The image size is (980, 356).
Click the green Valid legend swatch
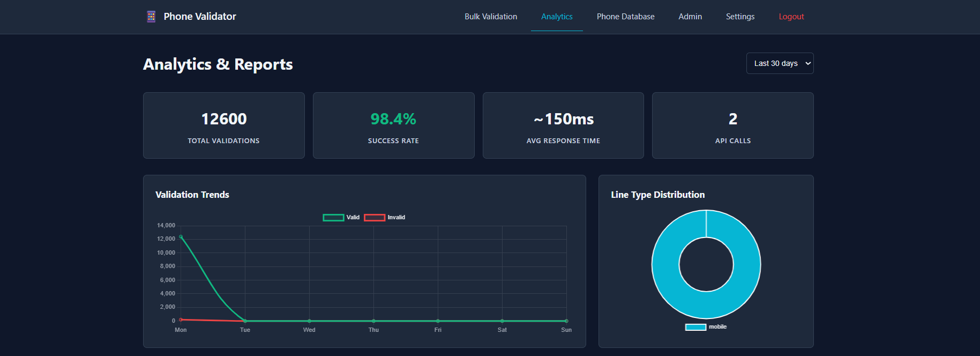pos(333,217)
